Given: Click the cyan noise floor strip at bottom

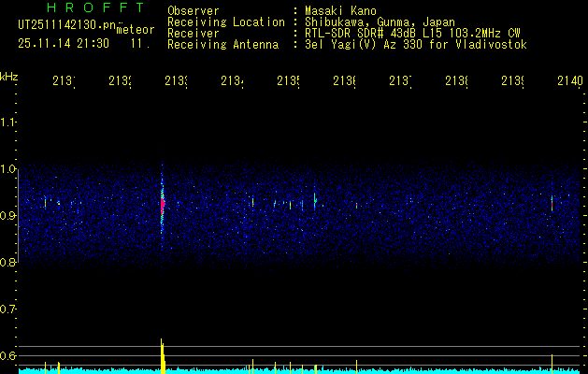Looking at the screenshot, I should 300,371.
